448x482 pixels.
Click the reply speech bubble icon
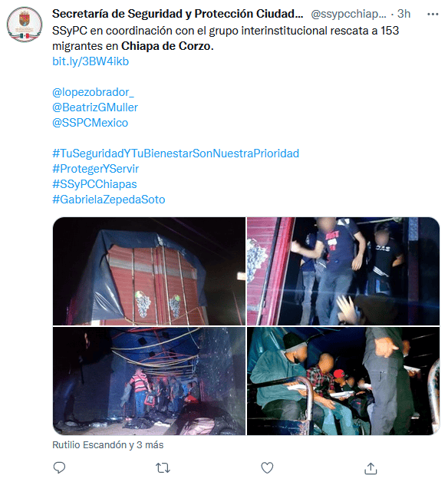coord(59,467)
